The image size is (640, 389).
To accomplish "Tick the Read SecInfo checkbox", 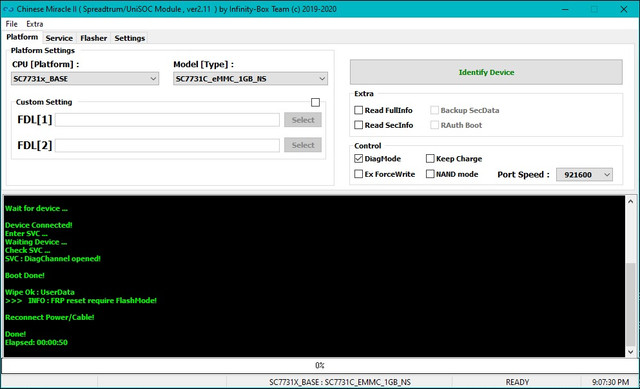I will (358, 125).
